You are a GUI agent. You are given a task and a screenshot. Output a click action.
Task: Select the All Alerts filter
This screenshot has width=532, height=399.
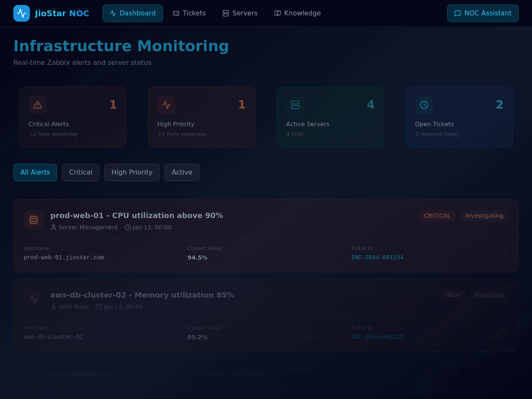35,172
